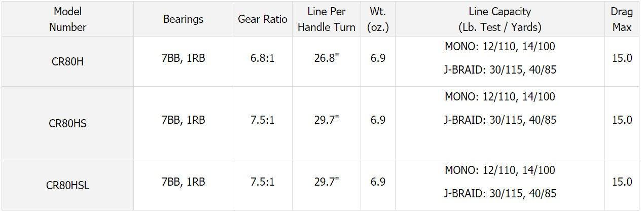Click the Model Number column header

[67, 19]
